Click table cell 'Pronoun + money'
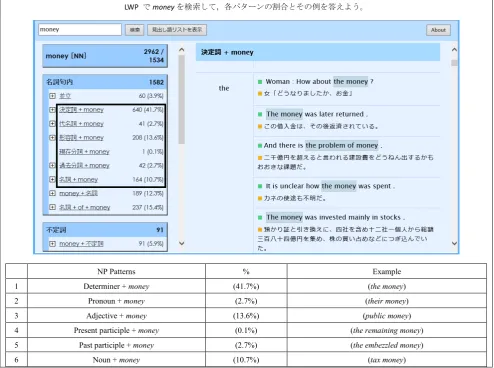This screenshot has width=494, height=368. [116, 301]
